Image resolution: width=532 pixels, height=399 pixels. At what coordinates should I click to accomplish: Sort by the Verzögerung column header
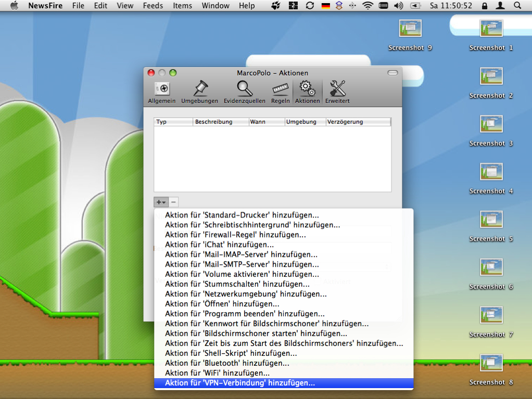(358, 122)
